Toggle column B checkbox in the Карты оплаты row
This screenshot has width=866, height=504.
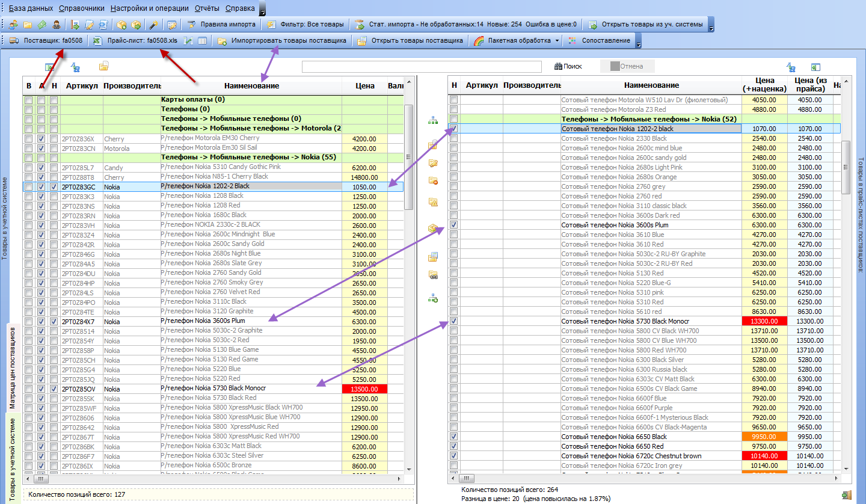[28, 100]
